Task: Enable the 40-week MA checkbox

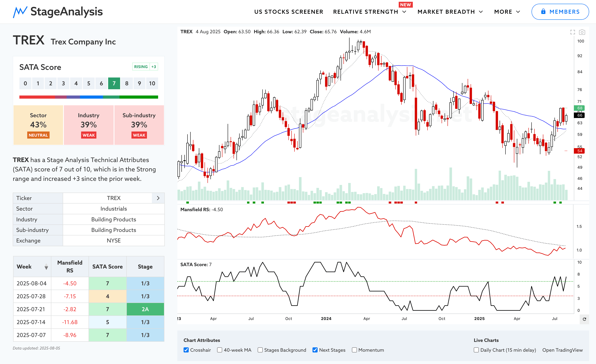Action: 220,350
